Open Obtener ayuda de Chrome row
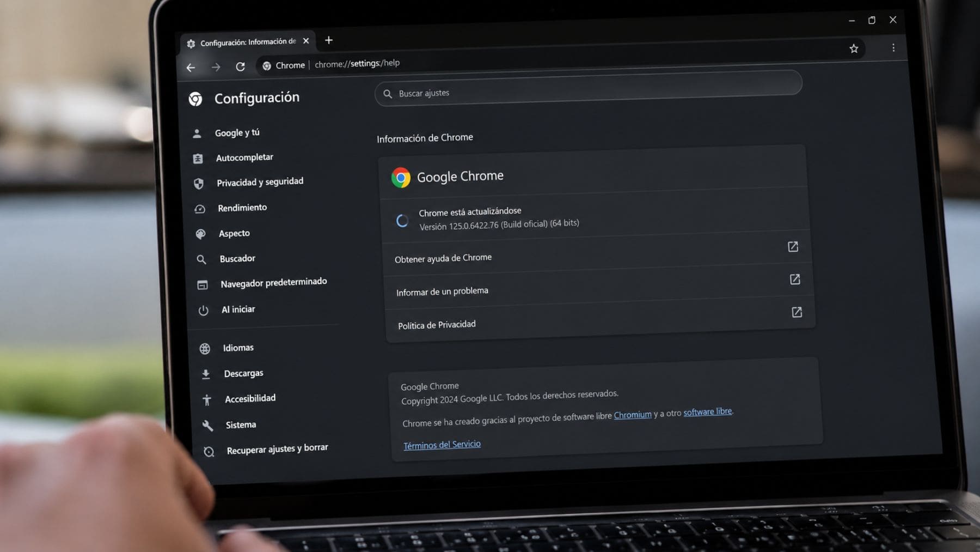 point(596,252)
